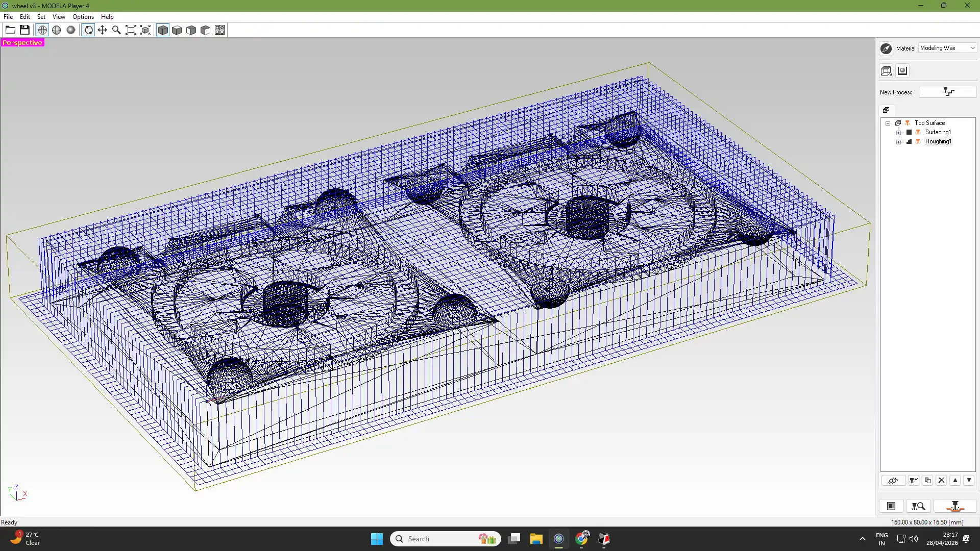Open the New Process button

[947, 92]
